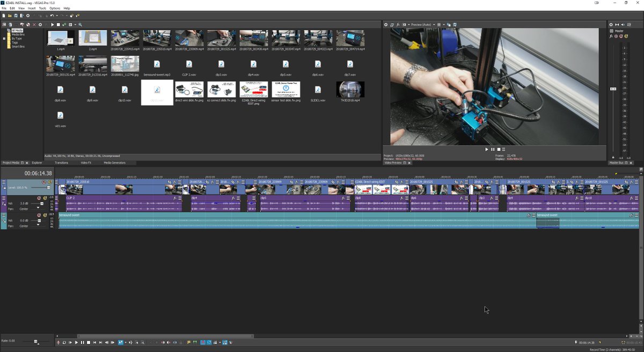This screenshot has width=644, height=352.
Task: Click the Video Output FX icon in preview
Action: pos(398,25)
